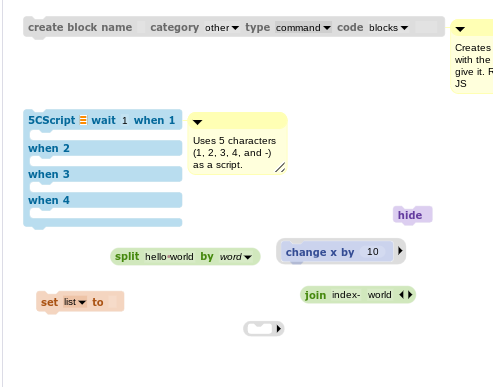
Task: Expand arrow on the empty gray ring
Action: pos(279,329)
